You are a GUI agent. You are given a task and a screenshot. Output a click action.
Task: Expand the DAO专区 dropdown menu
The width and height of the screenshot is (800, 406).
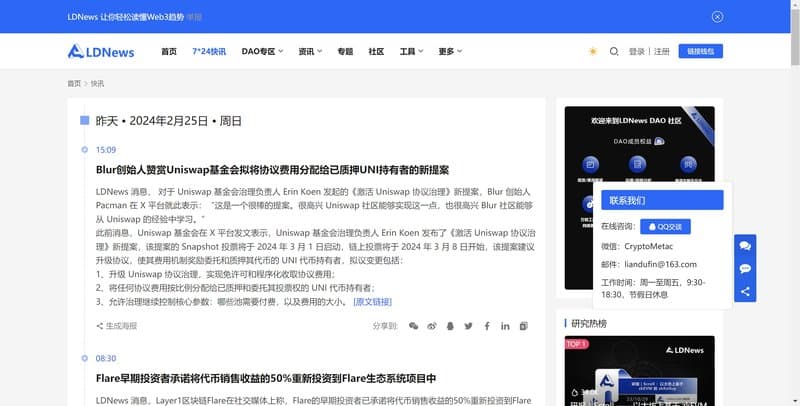262,51
